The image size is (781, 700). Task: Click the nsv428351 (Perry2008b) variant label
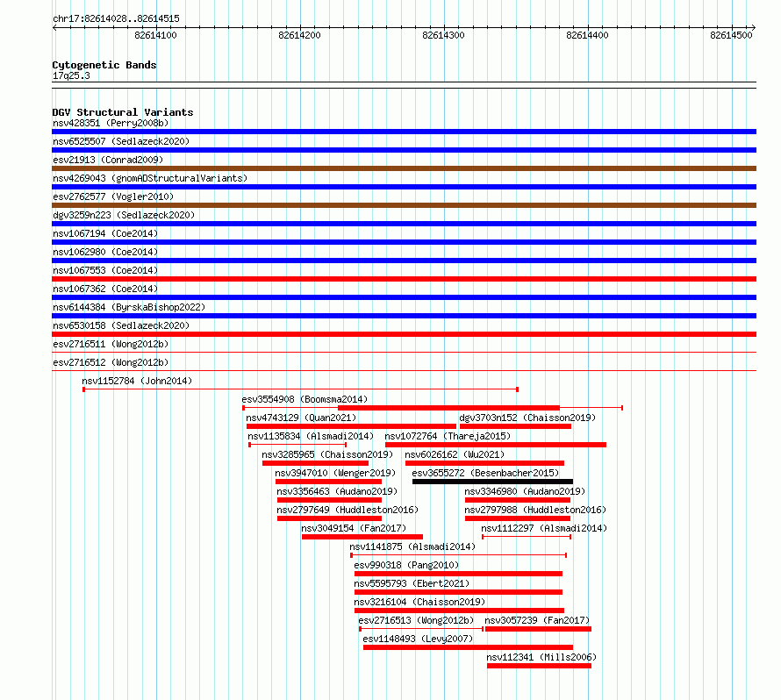(111, 123)
